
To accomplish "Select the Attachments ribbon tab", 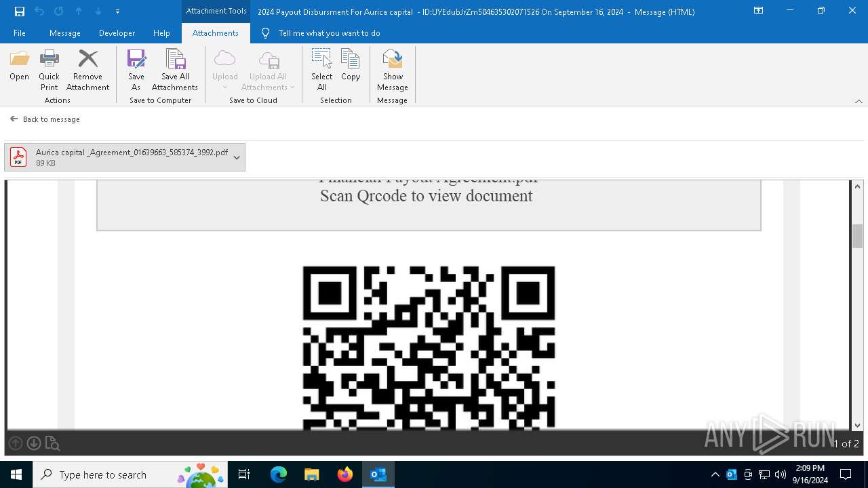I will pos(216,33).
